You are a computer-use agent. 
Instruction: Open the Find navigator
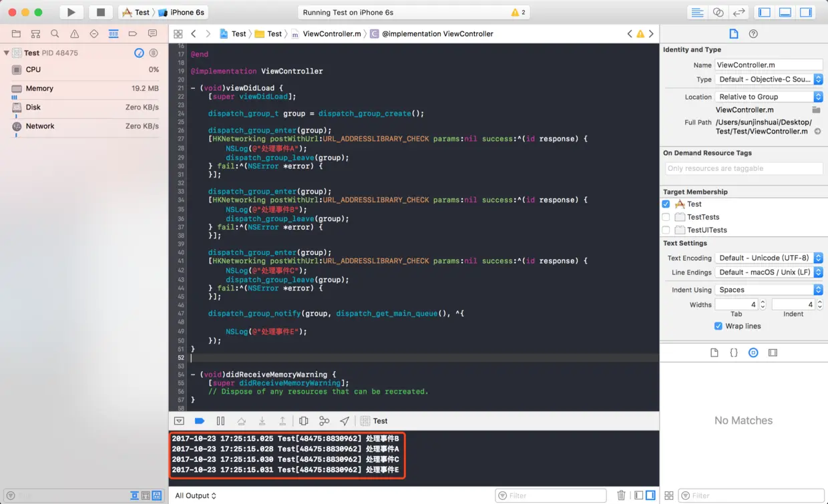coord(55,33)
